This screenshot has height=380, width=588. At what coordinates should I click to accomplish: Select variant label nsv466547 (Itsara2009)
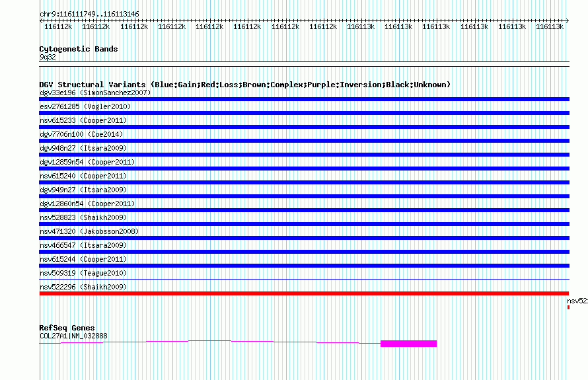coord(83,245)
